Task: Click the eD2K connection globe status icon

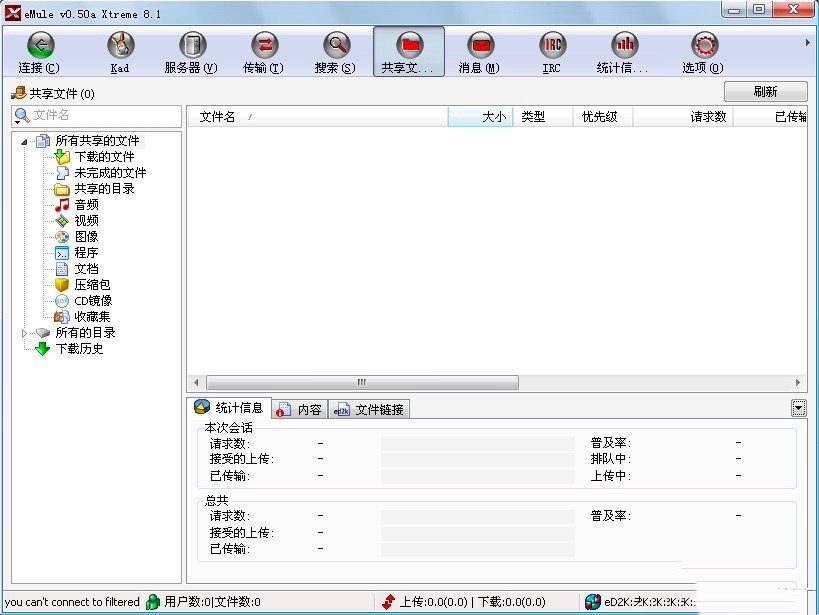Action: pos(593,602)
